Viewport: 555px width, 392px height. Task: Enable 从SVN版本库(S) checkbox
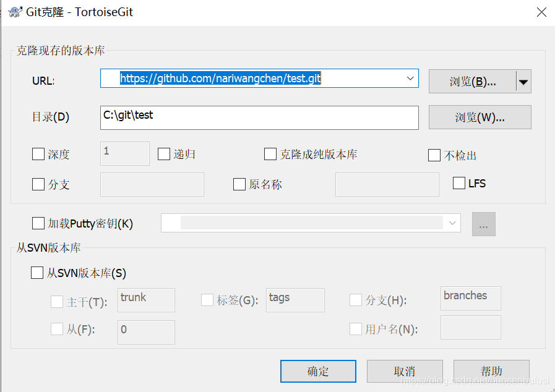tap(37, 273)
